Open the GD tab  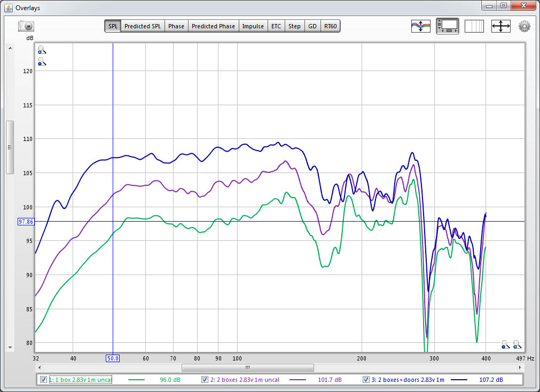312,26
